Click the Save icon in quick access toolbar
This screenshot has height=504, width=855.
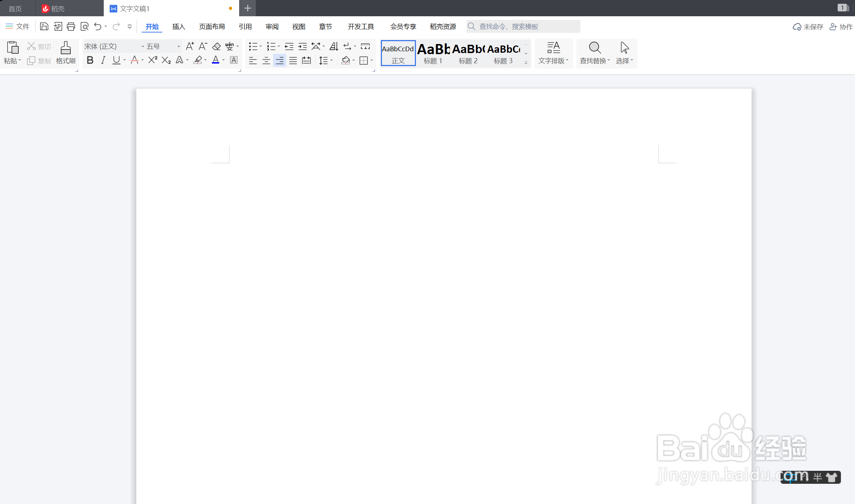pos(44,26)
